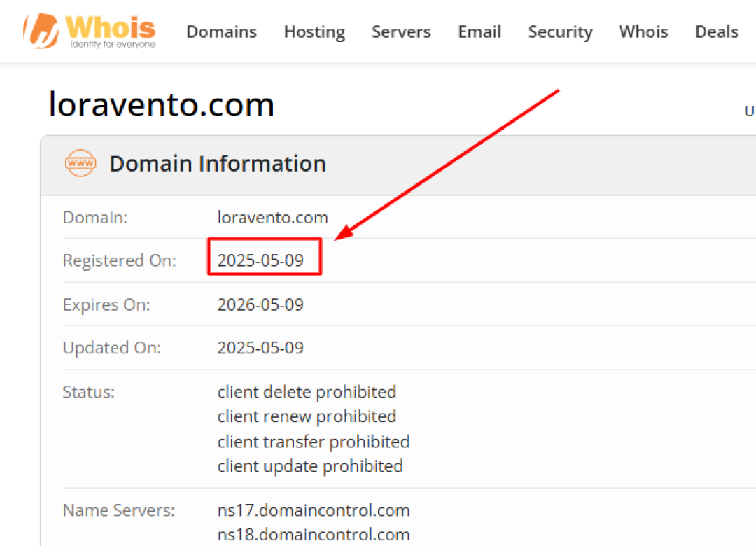Viewport: 756px width, 546px height.
Task: Open the Hosting menu
Action: [314, 32]
